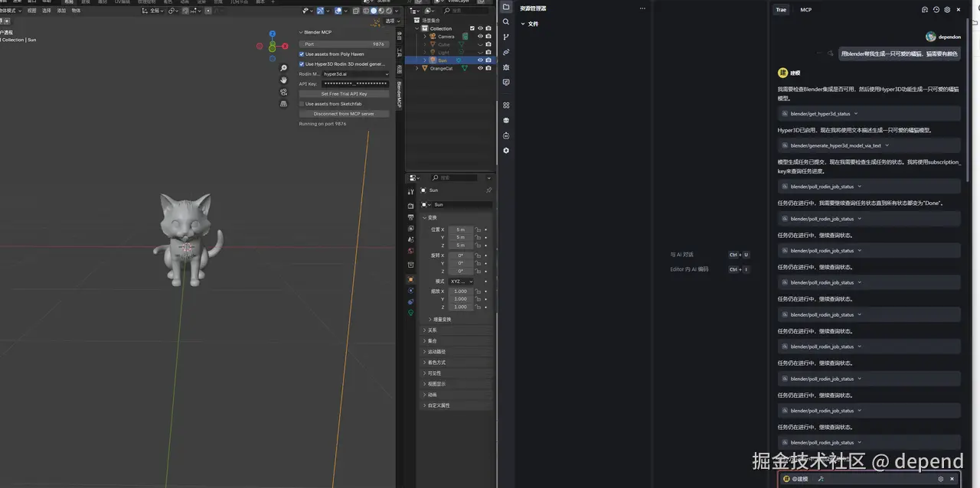Screen dimensions: 980x488
Task: Open explorer more options ellipsis
Action: [642, 8]
